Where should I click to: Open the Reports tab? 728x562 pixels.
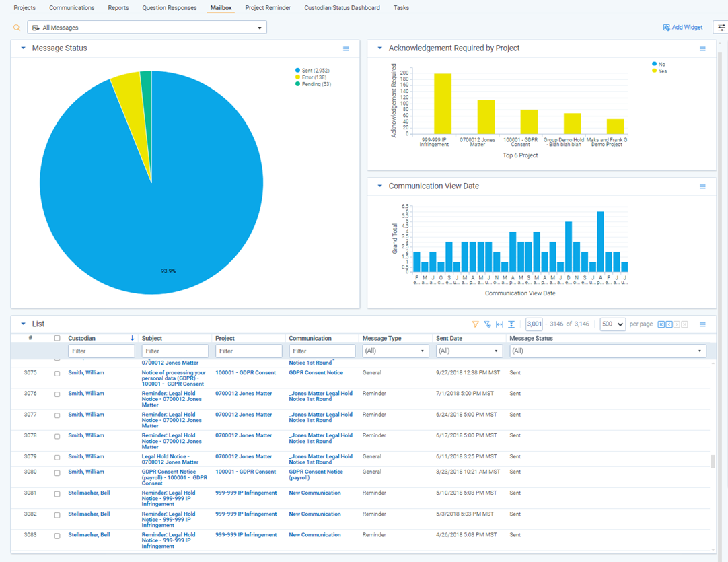[x=118, y=8]
